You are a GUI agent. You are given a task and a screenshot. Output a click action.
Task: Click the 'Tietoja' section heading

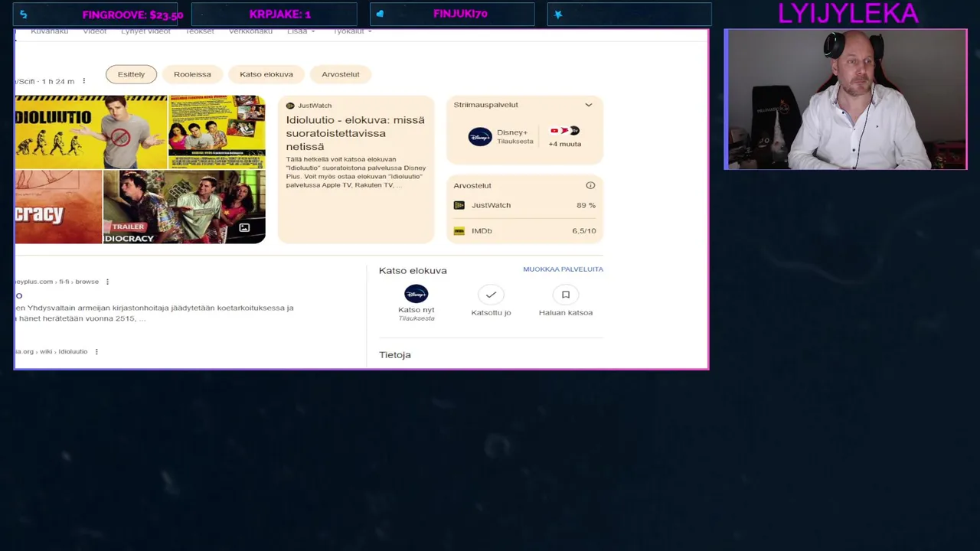click(395, 355)
